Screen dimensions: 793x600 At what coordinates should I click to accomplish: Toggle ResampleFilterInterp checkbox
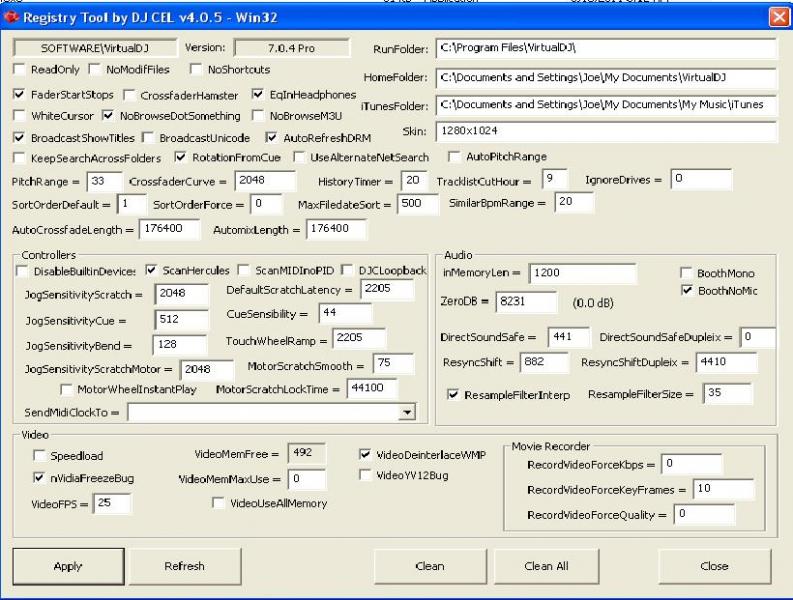click(453, 395)
